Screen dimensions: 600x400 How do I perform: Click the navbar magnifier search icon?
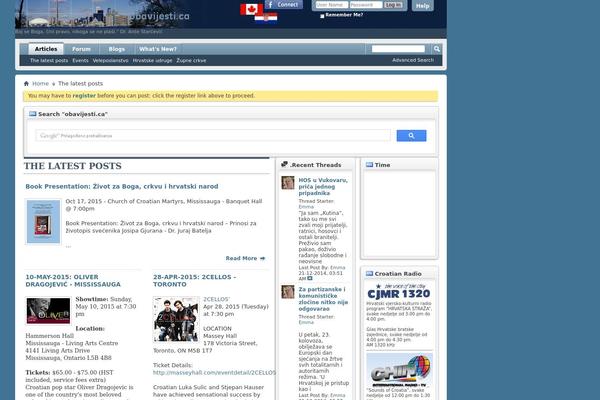pyautogui.click(x=437, y=49)
